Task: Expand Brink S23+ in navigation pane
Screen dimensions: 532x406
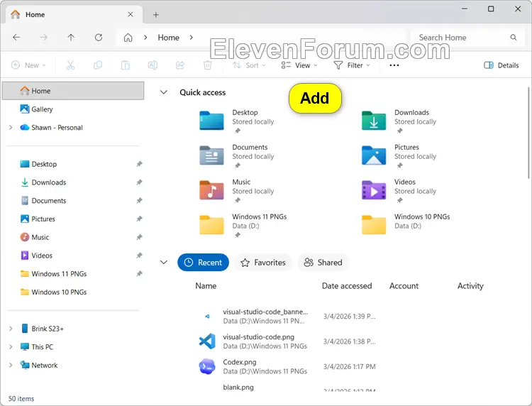Action: [11, 329]
